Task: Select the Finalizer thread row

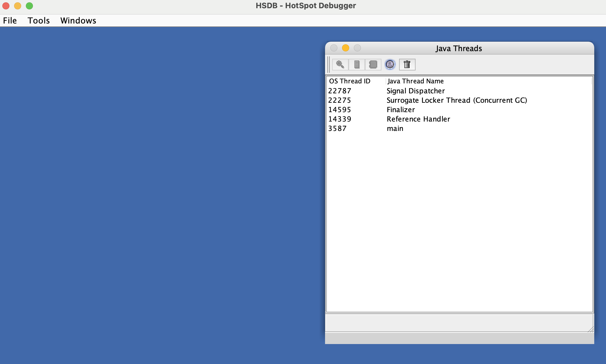Action: click(401, 110)
